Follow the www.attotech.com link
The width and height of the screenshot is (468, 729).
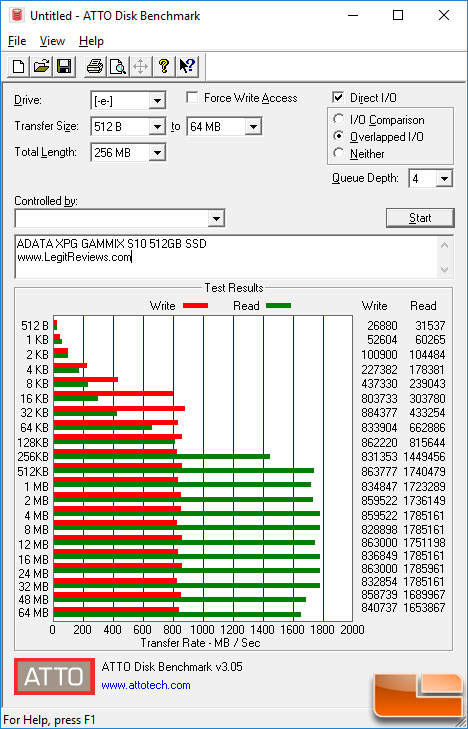coord(146,685)
